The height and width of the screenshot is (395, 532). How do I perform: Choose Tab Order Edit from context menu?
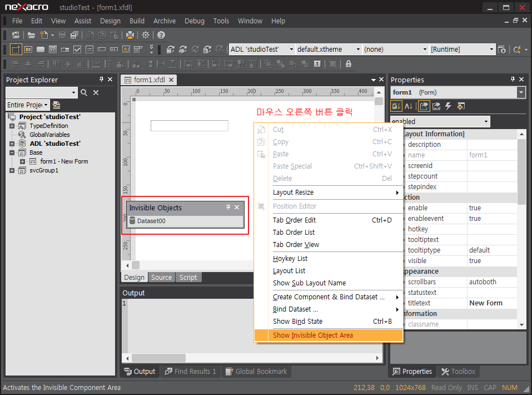point(294,220)
